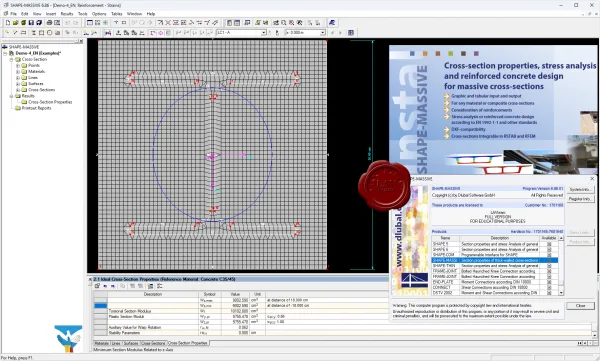
Task: Select END-PLATE row in products list
Action: tap(494, 282)
